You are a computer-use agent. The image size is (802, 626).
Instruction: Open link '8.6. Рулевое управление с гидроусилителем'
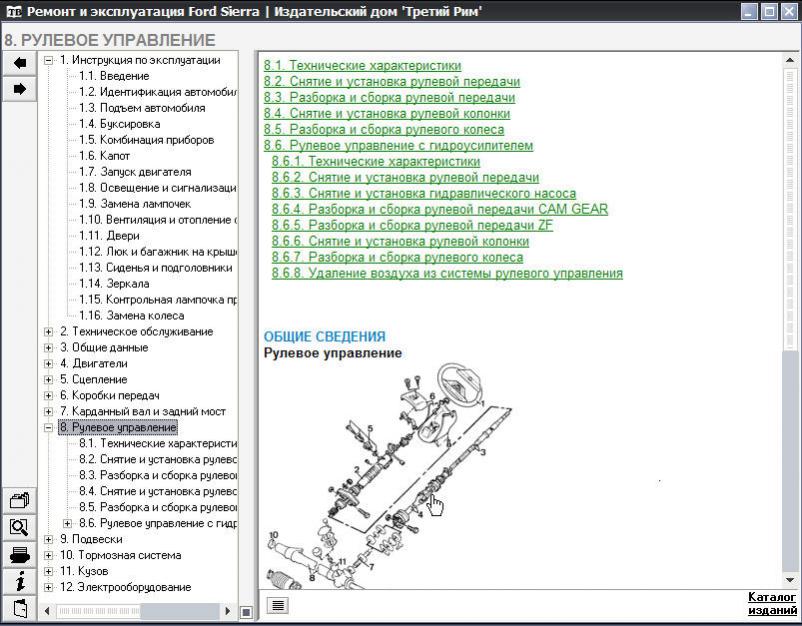tap(398, 145)
